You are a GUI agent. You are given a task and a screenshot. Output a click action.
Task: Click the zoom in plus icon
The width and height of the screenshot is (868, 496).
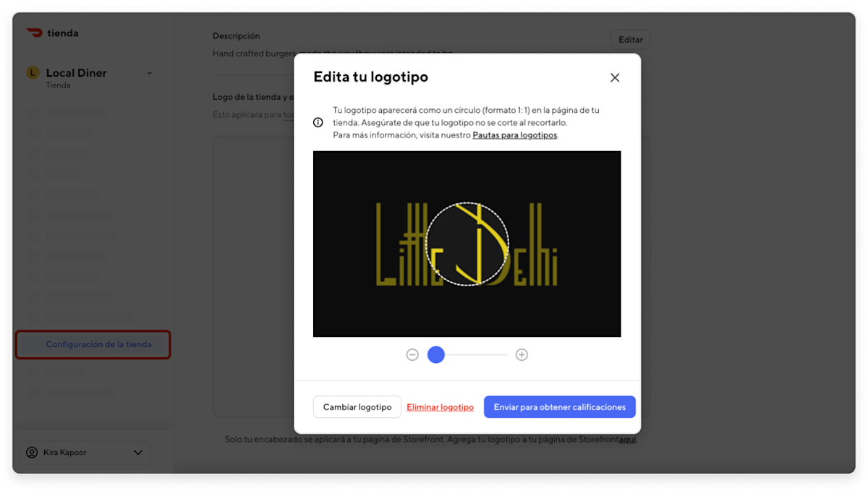click(x=522, y=355)
